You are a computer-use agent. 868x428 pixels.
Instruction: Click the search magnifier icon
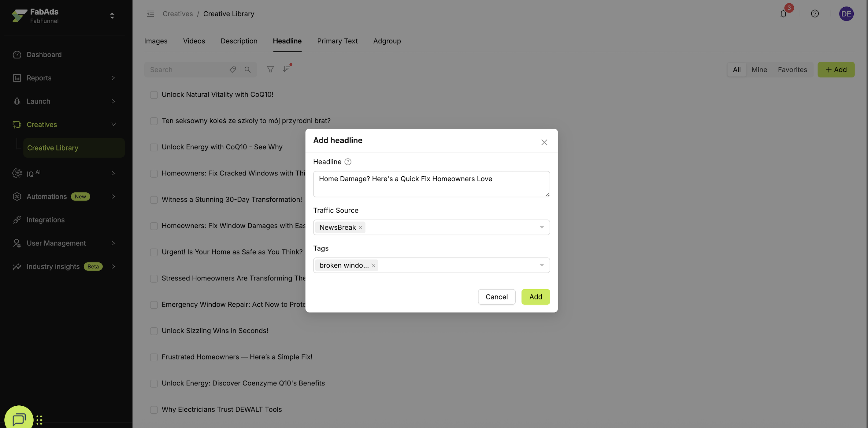248,69
